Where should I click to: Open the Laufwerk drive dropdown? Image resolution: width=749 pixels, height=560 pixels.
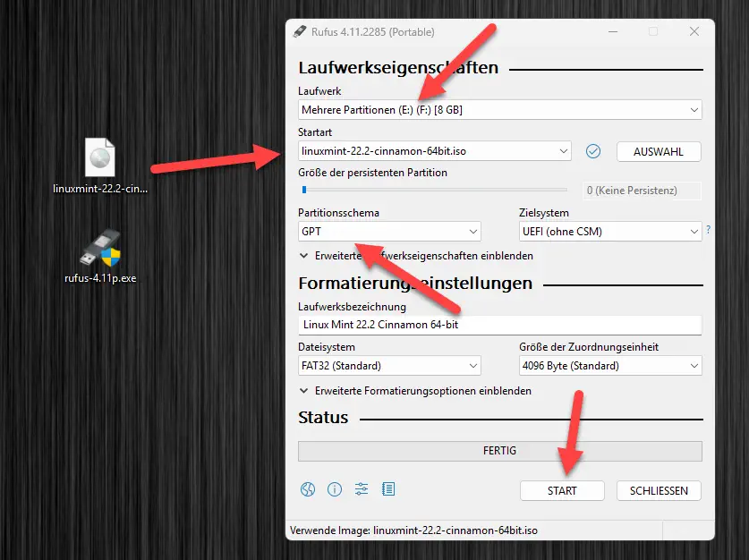[x=499, y=110]
